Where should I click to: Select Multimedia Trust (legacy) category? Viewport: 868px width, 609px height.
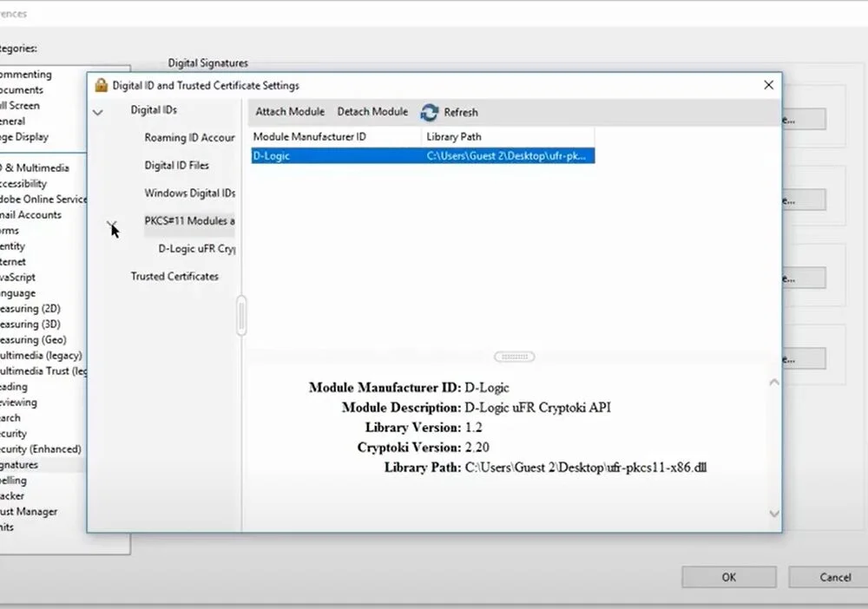pos(43,370)
